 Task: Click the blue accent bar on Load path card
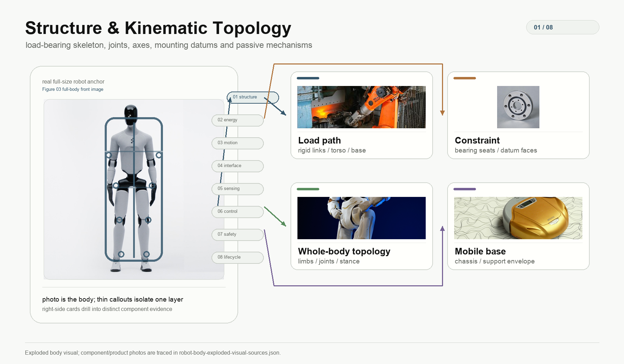pyautogui.click(x=308, y=78)
